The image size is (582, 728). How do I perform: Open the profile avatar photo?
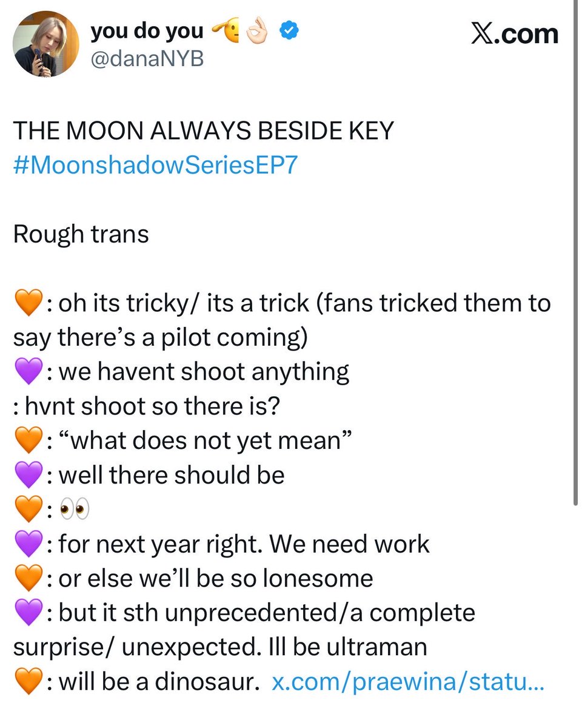[x=46, y=44]
